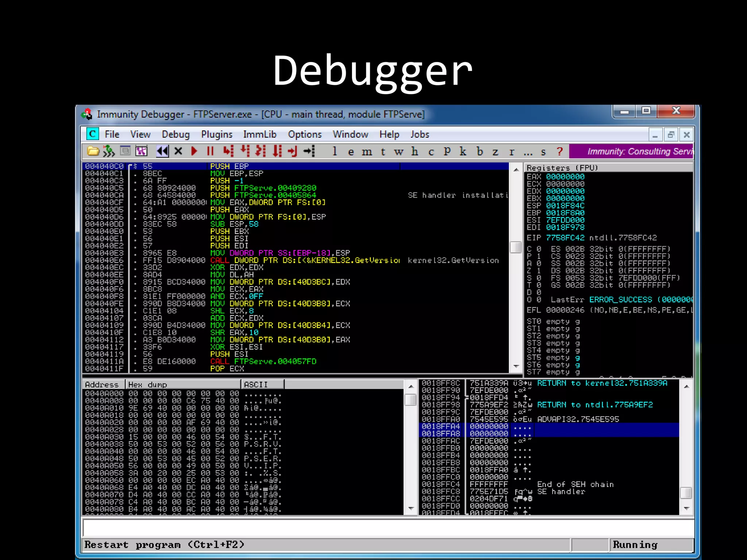
Task: Close the program with the X toolbar icon
Action: (178, 151)
